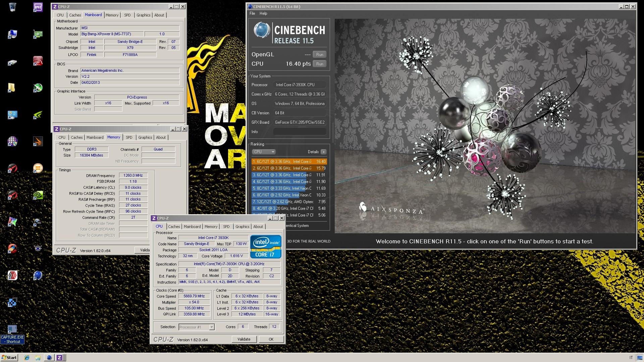
Task: Click the GeForce GTX 285 GFX Board field
Action: pyautogui.click(x=300, y=122)
